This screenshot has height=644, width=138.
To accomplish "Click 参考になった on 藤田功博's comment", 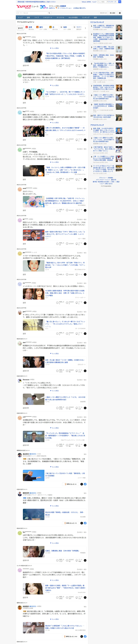I will [x=71, y=523].
